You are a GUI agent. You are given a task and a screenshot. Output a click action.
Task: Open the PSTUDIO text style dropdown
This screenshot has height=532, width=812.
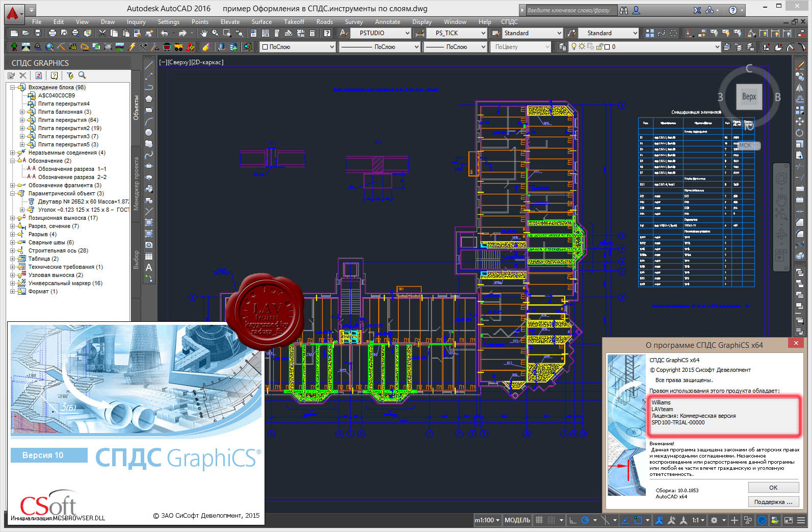click(381, 33)
